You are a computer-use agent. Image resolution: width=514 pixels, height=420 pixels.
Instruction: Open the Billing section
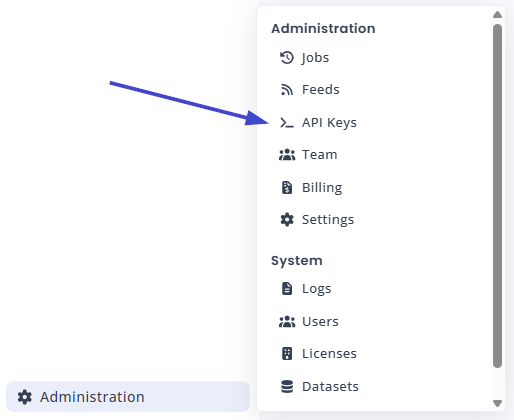322,187
